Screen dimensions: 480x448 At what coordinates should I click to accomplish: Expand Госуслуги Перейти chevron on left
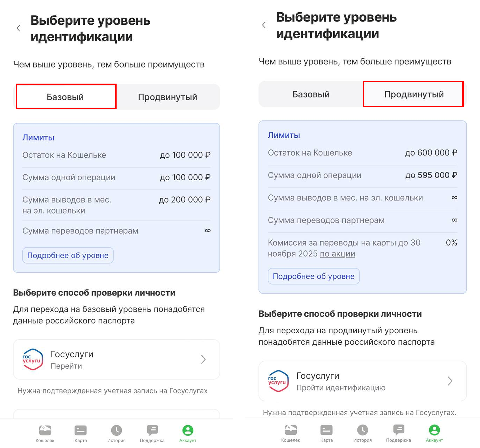(x=203, y=359)
